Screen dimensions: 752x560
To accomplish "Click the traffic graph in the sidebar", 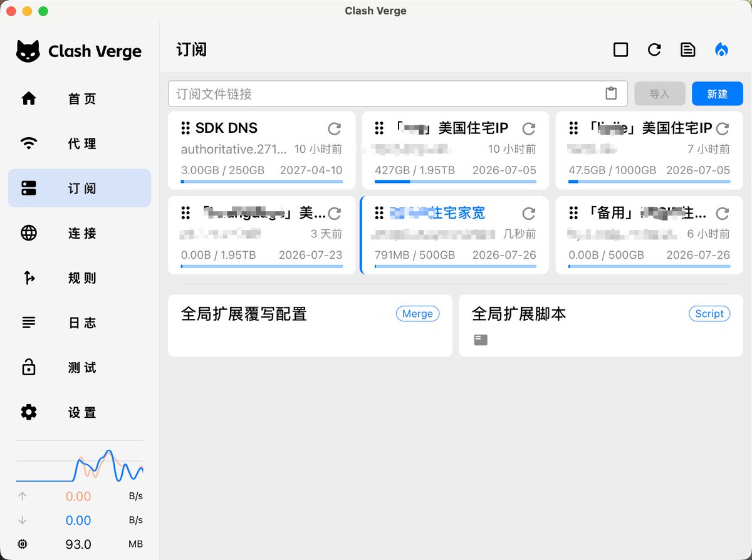I will 80,462.
